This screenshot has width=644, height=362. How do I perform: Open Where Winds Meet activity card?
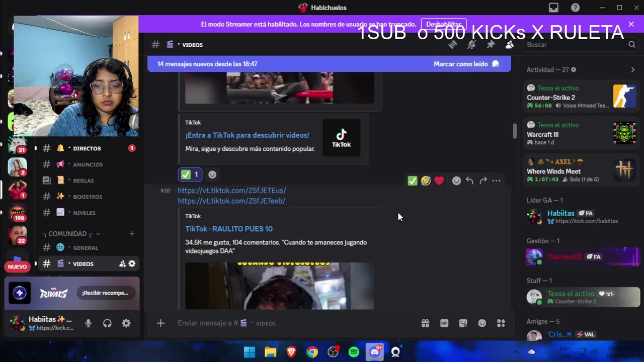(x=581, y=170)
